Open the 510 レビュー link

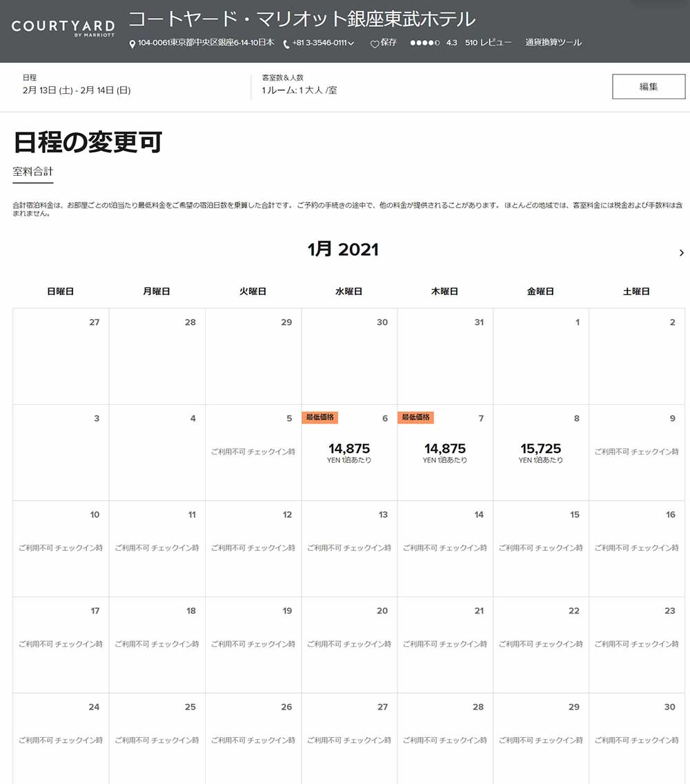pyautogui.click(x=489, y=43)
